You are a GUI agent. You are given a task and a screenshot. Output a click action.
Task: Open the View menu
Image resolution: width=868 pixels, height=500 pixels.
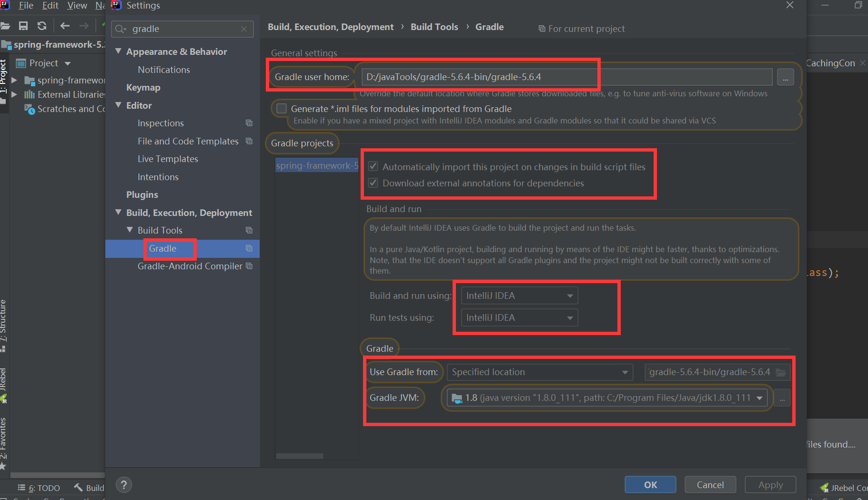click(77, 6)
